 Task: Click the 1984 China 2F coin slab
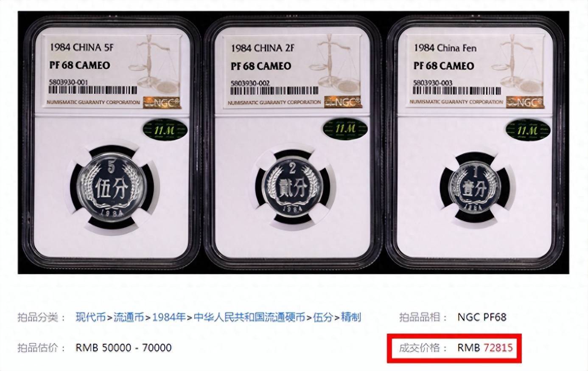point(294,142)
